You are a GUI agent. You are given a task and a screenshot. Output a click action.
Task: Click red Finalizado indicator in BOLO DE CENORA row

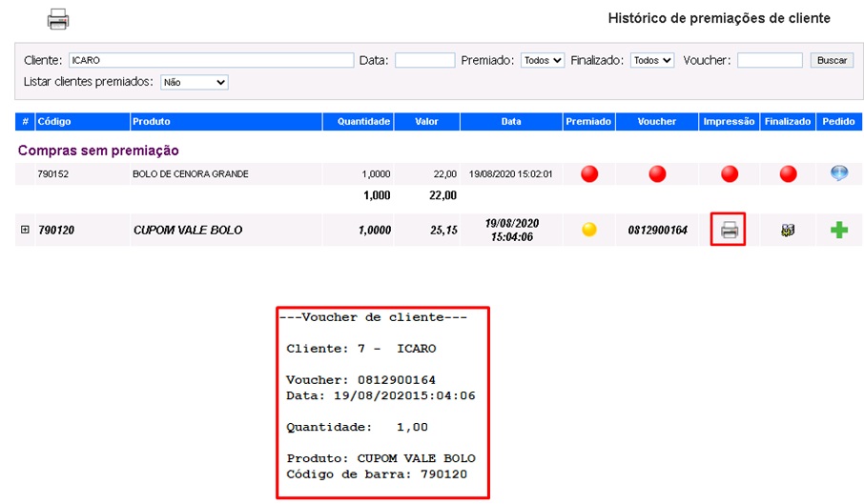click(x=788, y=173)
